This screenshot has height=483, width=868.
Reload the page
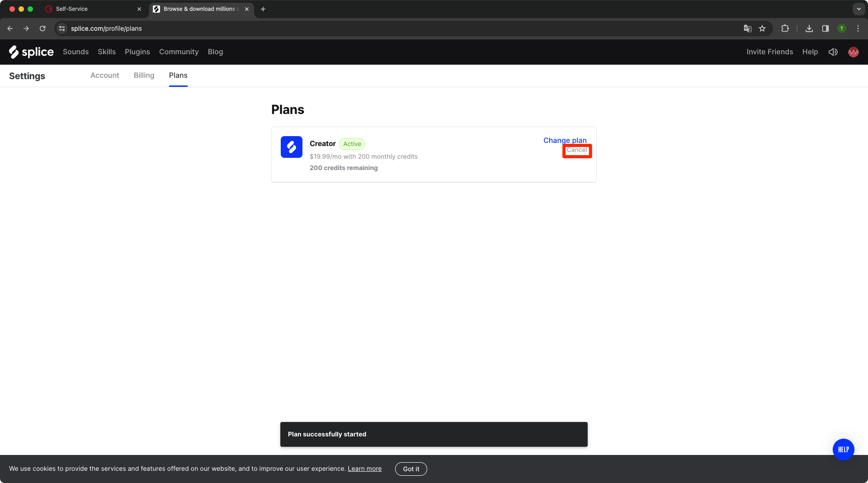(42, 28)
